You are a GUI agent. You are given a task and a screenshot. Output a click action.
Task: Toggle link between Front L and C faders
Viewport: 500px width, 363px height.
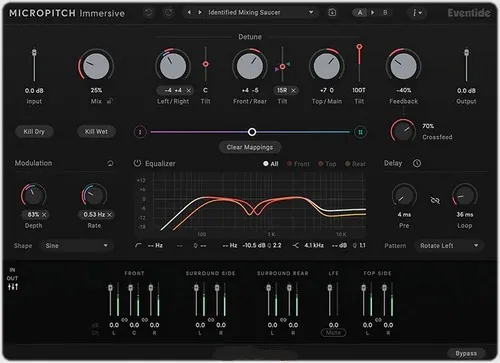coord(124,320)
